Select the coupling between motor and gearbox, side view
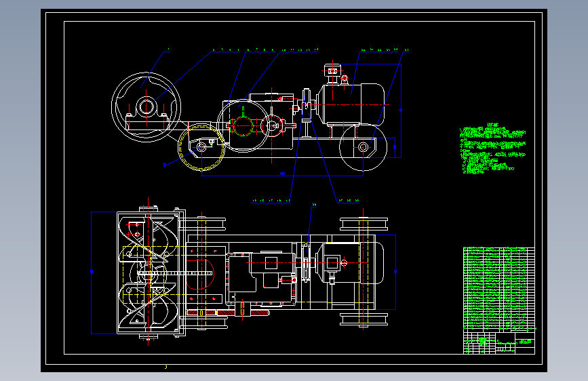The width and height of the screenshot is (588, 381). click(307, 105)
